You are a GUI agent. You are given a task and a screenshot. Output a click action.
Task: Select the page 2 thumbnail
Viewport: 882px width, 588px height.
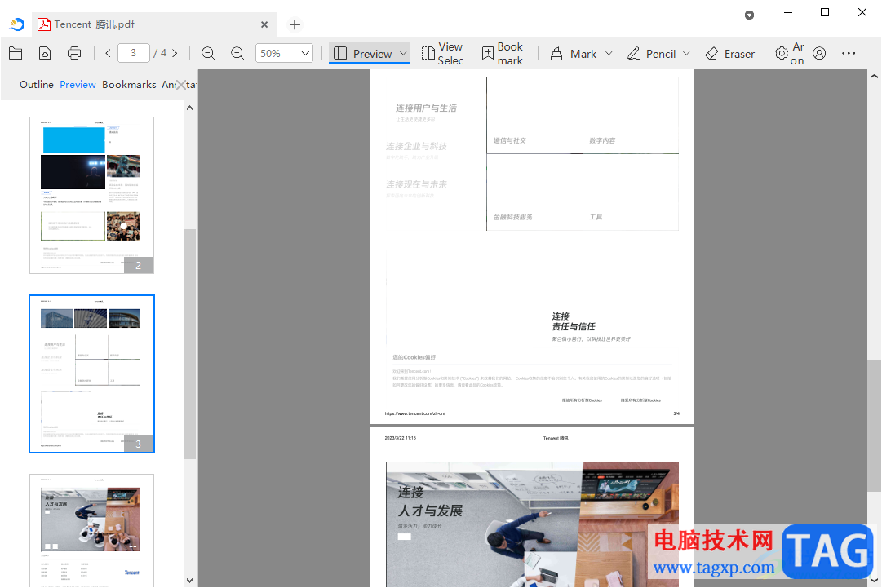(91, 195)
